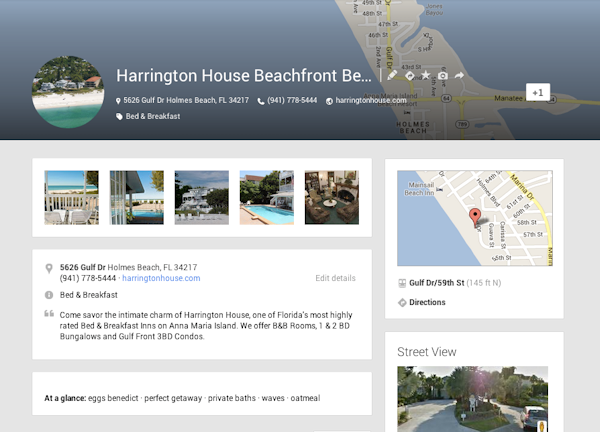Click the Pegman icon on Street View image
The image size is (600, 432).
click(x=542, y=426)
